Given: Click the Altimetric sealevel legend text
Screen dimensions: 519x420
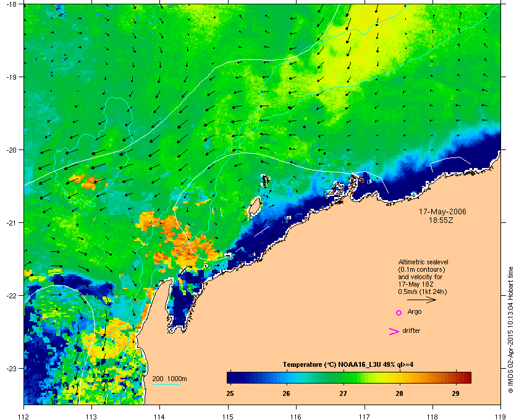Looking at the screenshot, I should (x=423, y=262).
